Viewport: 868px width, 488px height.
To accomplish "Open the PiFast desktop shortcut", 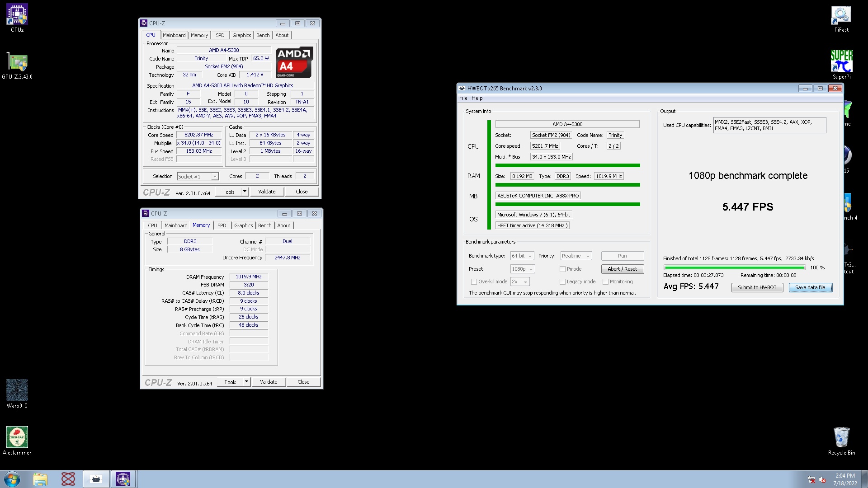I will coord(841,19).
